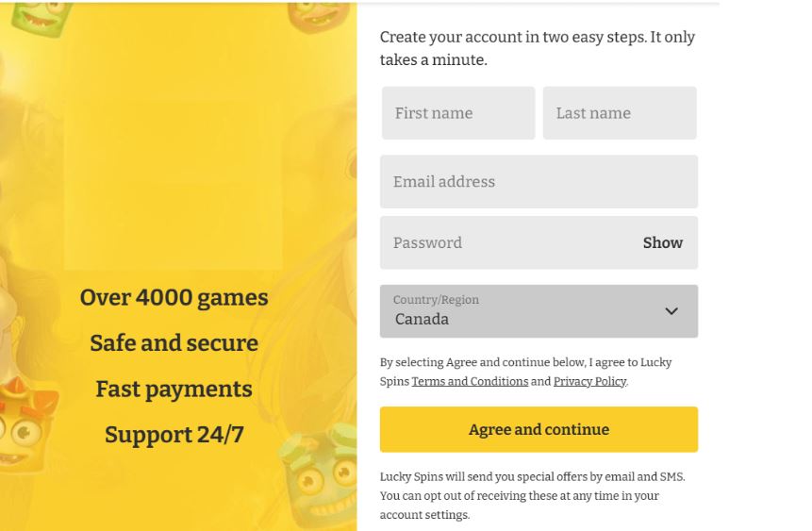Open the Terms and Conditions link
812x531 pixels.
point(470,381)
